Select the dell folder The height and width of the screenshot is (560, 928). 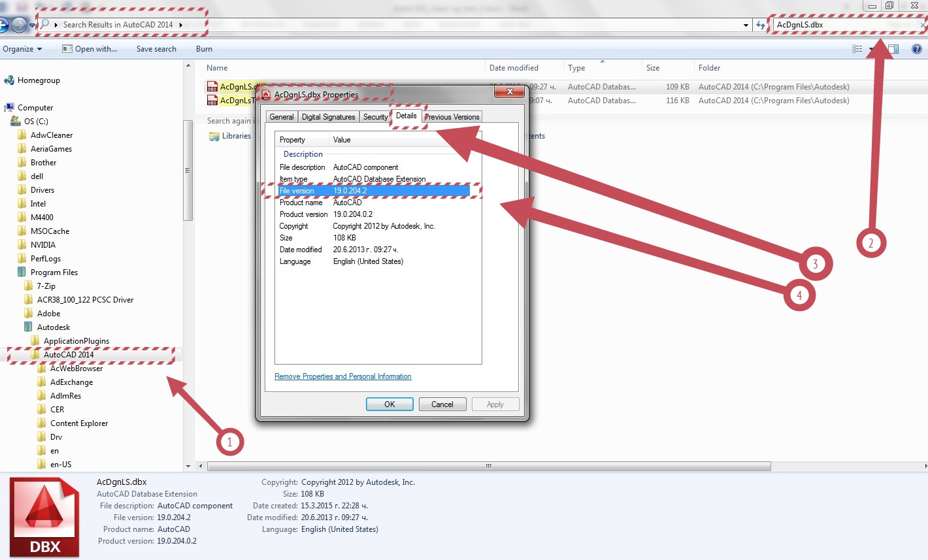point(31,176)
